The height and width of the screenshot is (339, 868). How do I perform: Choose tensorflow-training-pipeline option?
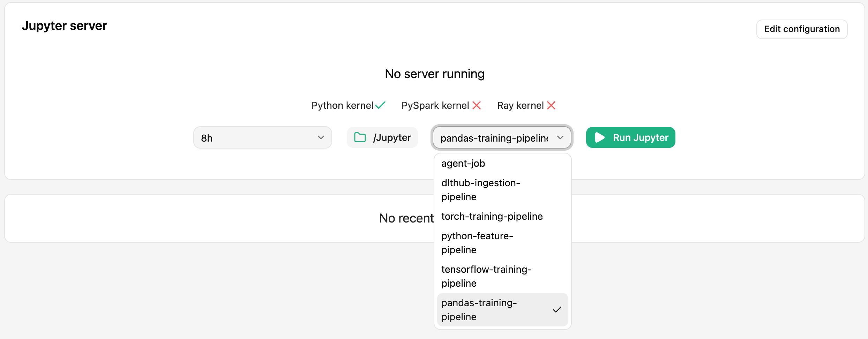click(502, 276)
